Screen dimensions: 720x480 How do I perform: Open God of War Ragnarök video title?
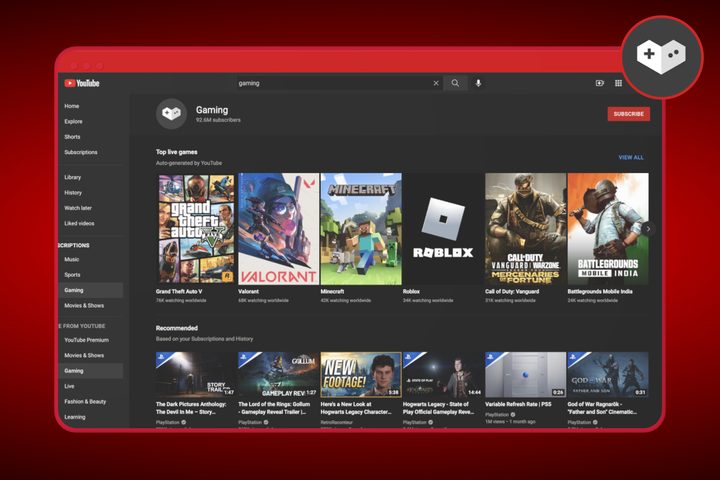click(x=602, y=408)
